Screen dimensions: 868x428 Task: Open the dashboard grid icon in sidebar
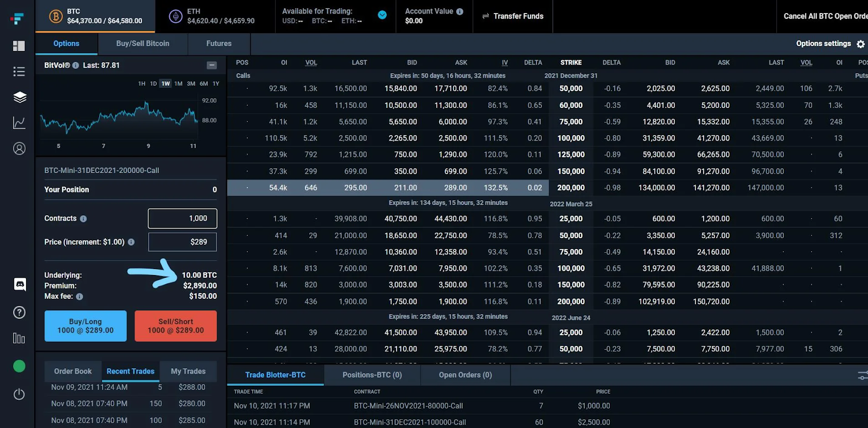(19, 46)
